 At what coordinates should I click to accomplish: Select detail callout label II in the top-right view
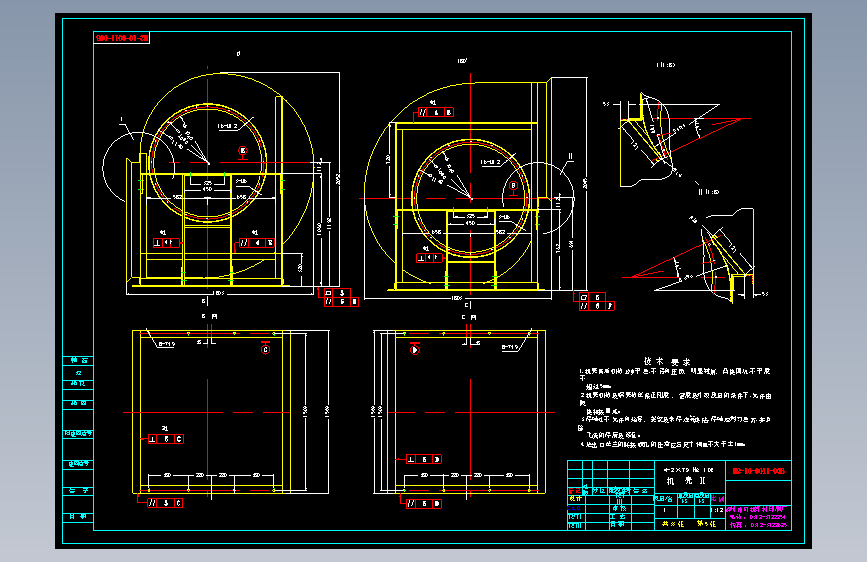coord(570,157)
